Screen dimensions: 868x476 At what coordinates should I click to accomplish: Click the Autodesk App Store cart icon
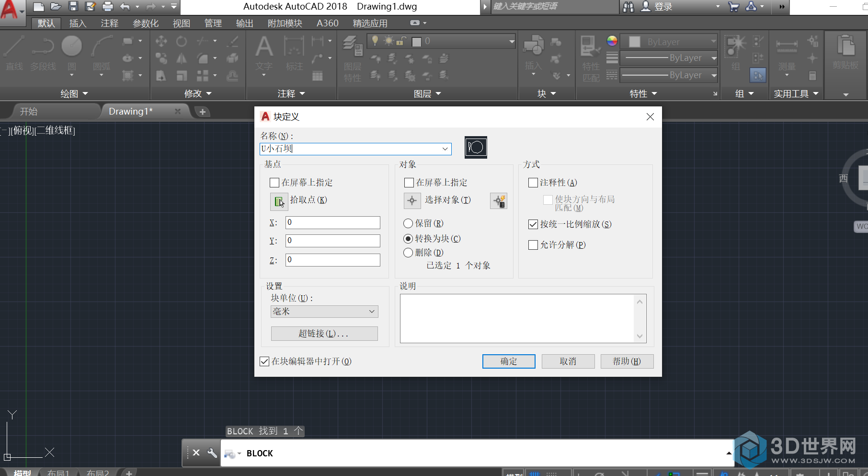point(734,6)
